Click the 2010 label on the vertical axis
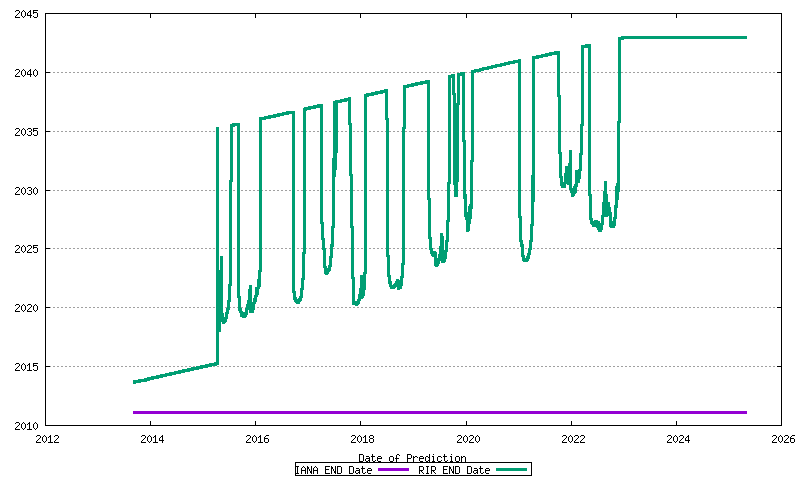 coord(26,425)
